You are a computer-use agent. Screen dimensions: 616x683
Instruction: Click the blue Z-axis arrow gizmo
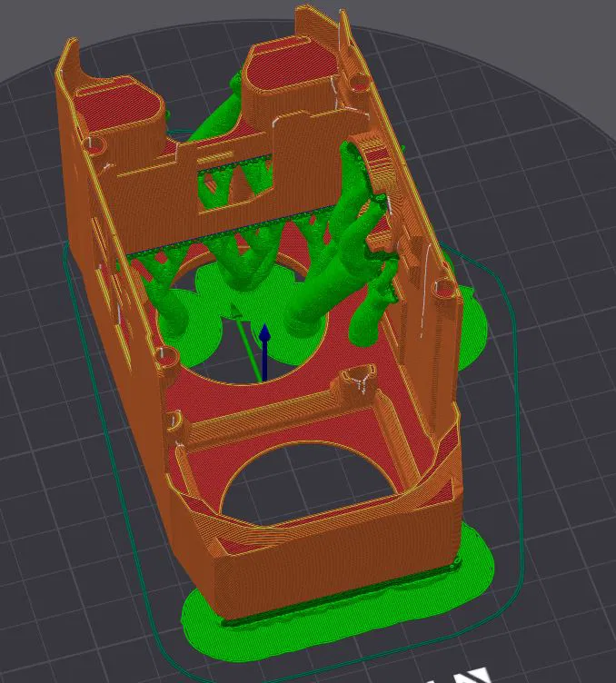[x=264, y=352]
